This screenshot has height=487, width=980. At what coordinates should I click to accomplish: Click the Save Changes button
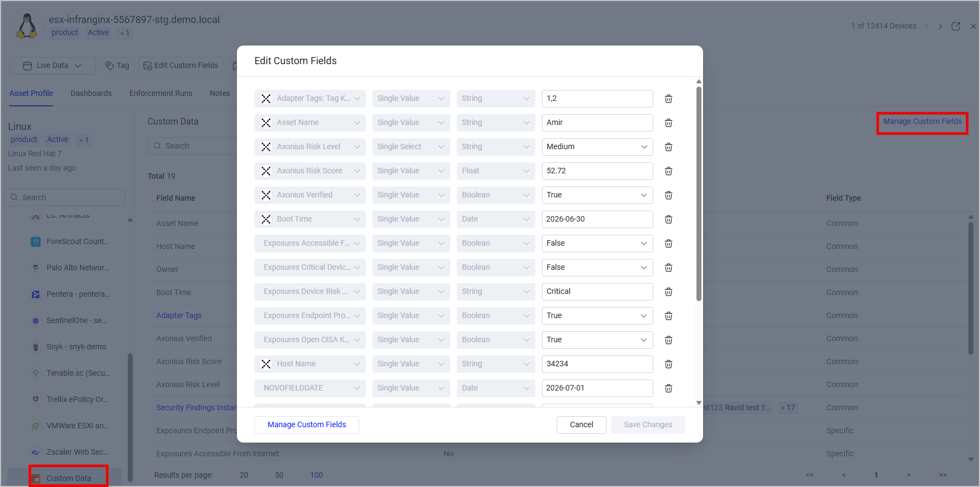(x=648, y=425)
